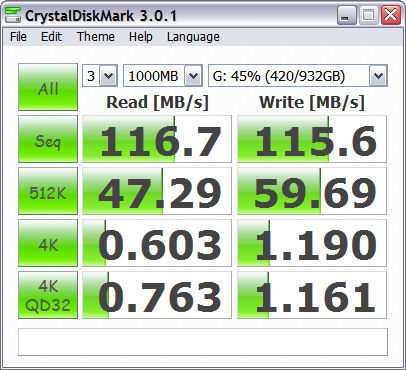
Task: Start the 4K QD32 test
Action: pyautogui.click(x=48, y=295)
